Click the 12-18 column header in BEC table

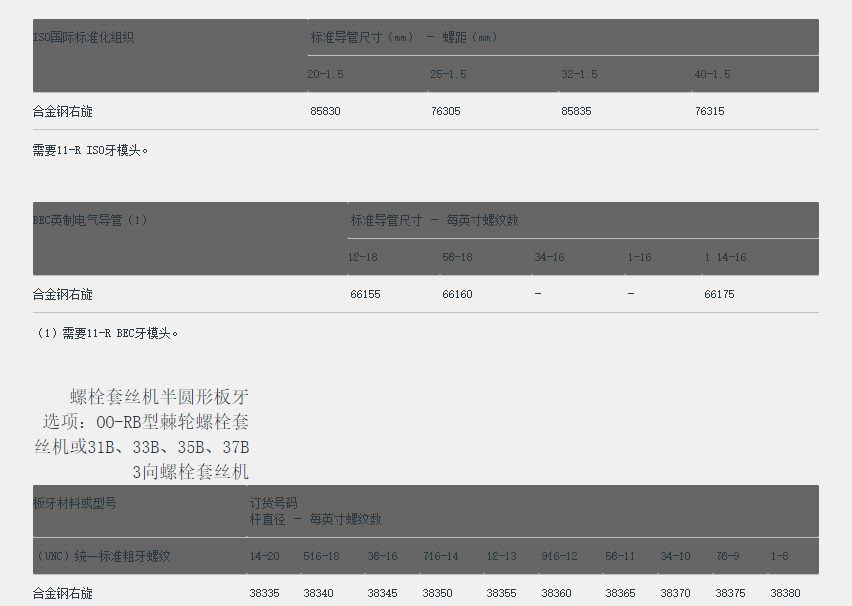click(x=362, y=257)
